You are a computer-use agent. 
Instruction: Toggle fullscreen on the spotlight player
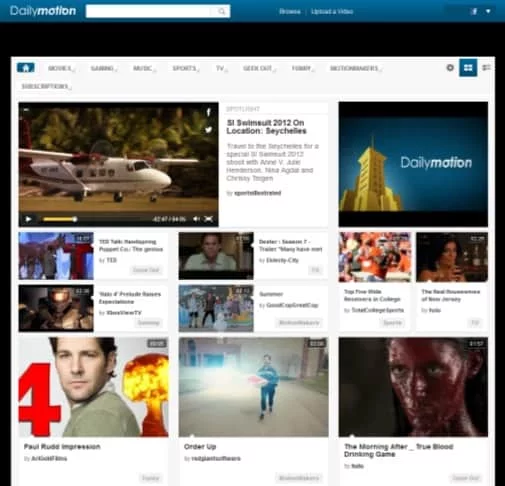pos(208,219)
